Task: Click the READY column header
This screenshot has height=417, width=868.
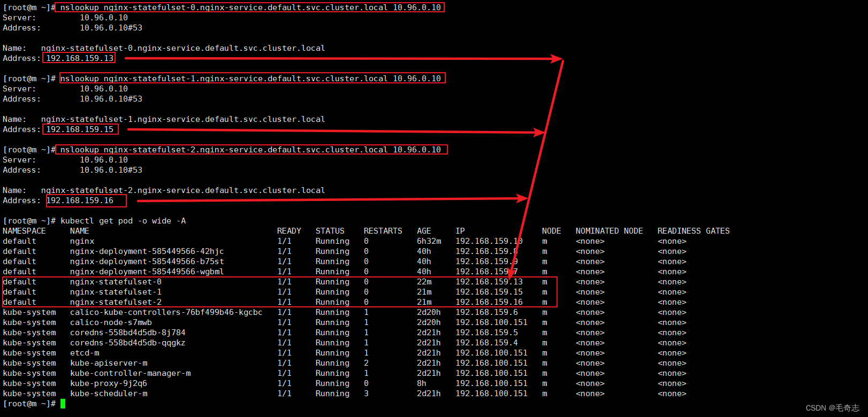Action: pyautogui.click(x=289, y=231)
